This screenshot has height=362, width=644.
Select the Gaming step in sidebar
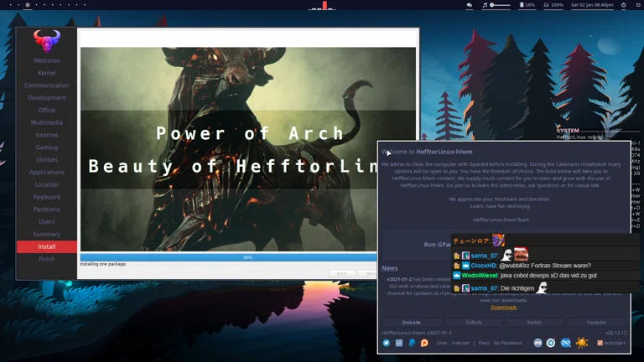47,147
